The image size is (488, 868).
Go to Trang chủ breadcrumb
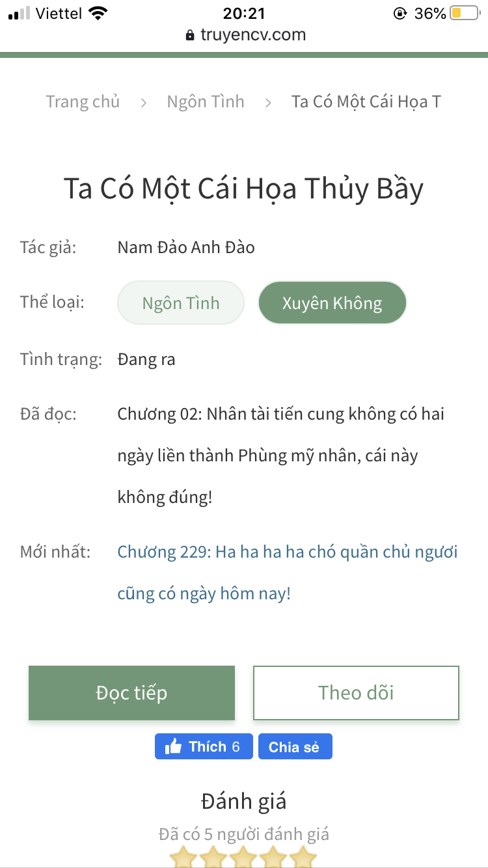click(83, 102)
